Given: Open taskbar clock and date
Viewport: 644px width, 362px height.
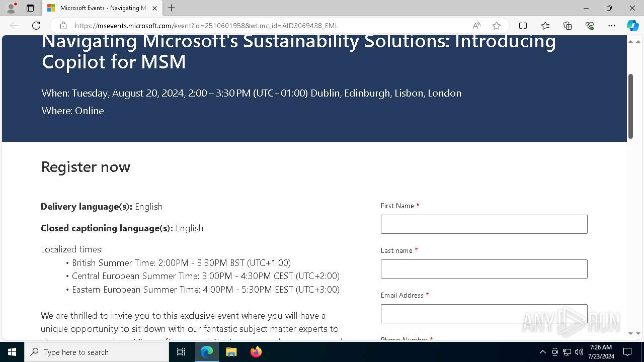Looking at the screenshot, I should [602, 352].
